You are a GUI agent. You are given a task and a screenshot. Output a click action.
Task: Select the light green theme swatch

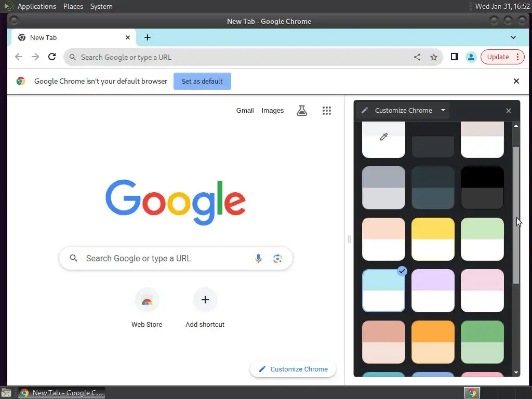tap(482, 239)
